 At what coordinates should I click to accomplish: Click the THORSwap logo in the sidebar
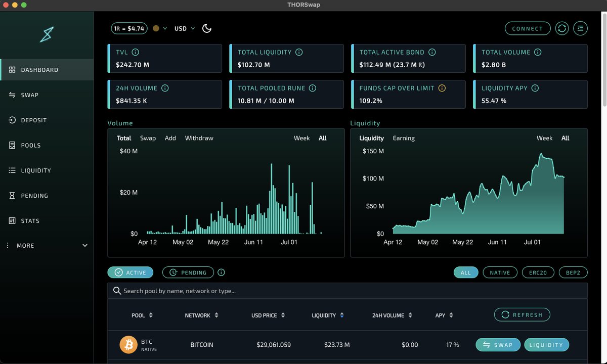[x=47, y=34]
